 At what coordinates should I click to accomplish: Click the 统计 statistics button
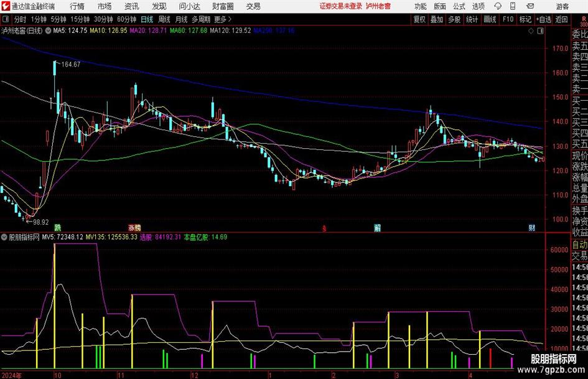coord(472,19)
